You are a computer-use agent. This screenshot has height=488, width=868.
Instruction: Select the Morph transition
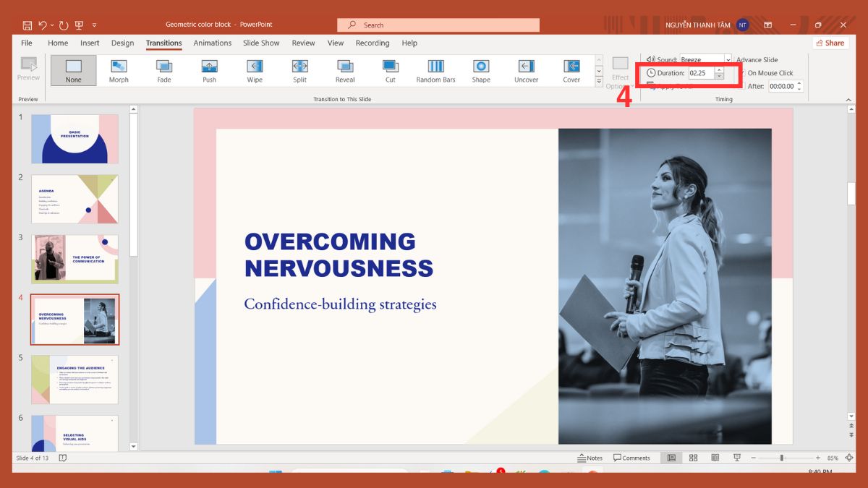pos(119,70)
